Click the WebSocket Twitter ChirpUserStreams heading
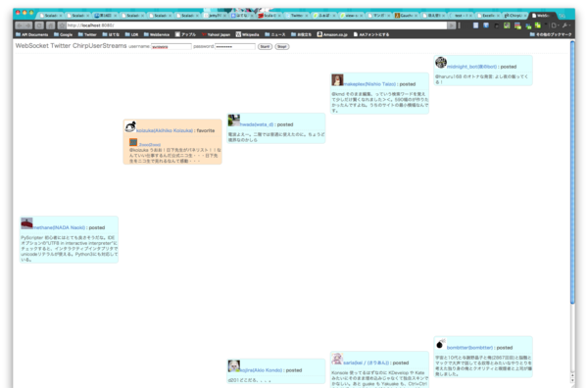 pos(71,46)
